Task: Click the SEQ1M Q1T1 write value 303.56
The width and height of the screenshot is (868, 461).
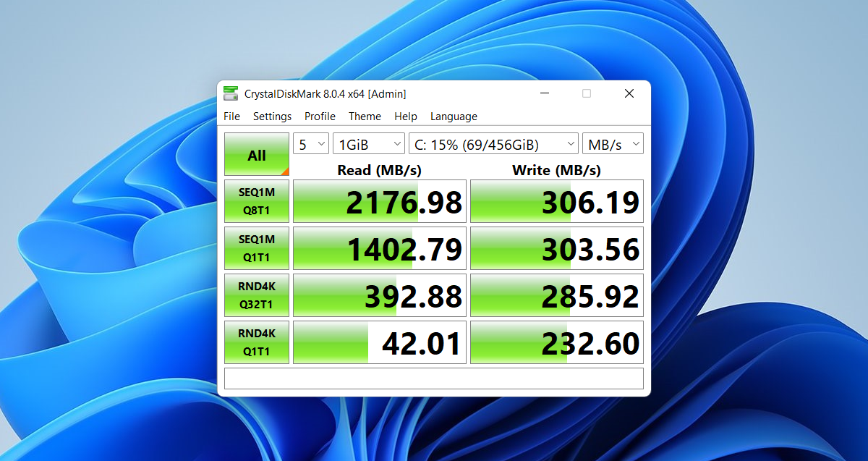Action: 557,248
